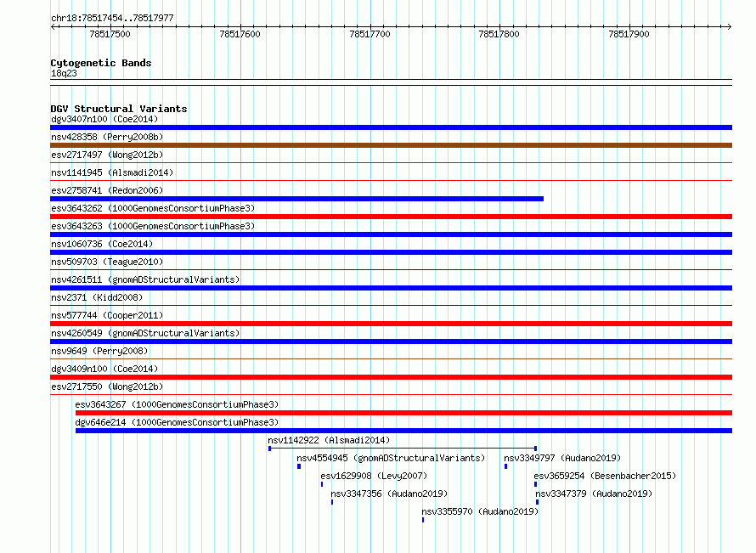Click the nsv3347356 (Audano2019) label

(x=389, y=494)
